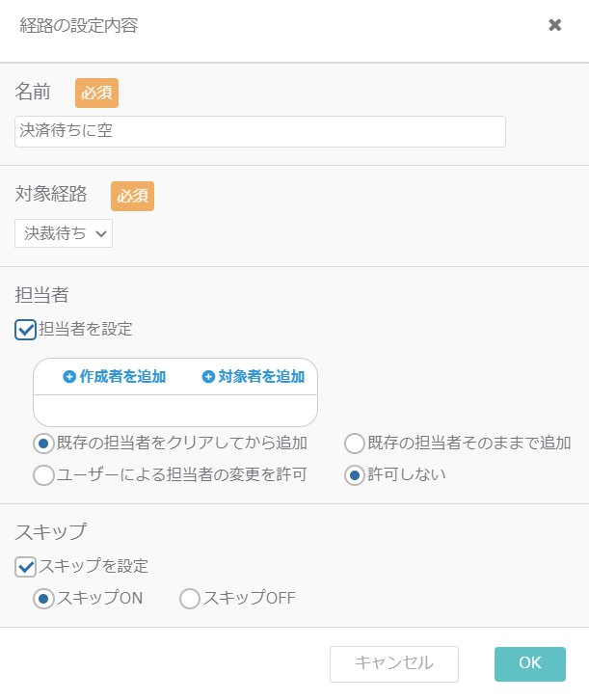Select the スキップON radio button
Viewport: 589px width, 700px height.
(x=43, y=599)
